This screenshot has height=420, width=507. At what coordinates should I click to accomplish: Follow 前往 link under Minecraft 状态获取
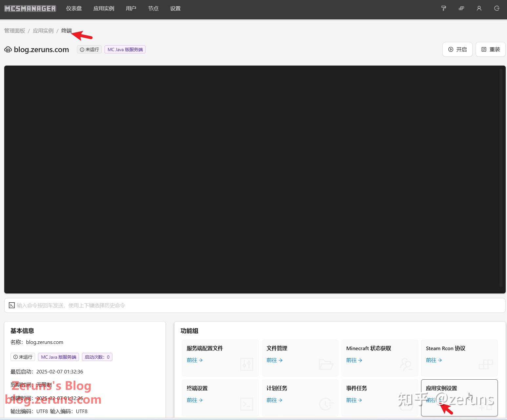click(x=354, y=360)
